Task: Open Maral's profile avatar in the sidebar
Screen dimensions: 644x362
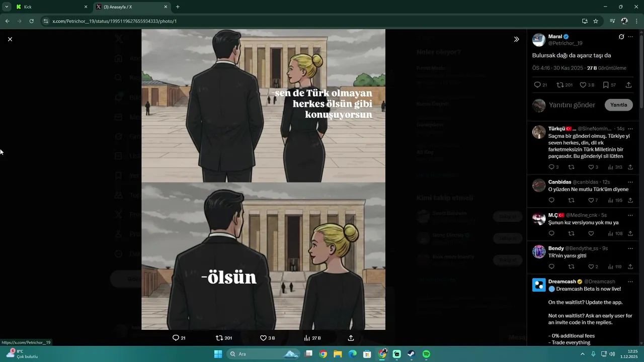Action: click(x=539, y=40)
